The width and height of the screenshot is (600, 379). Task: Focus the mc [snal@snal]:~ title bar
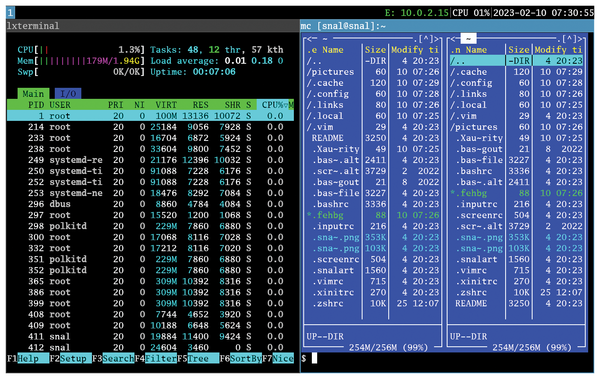click(447, 26)
